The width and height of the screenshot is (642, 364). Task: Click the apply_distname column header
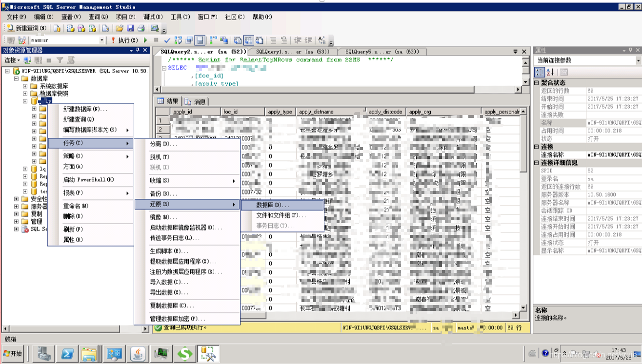pos(331,112)
